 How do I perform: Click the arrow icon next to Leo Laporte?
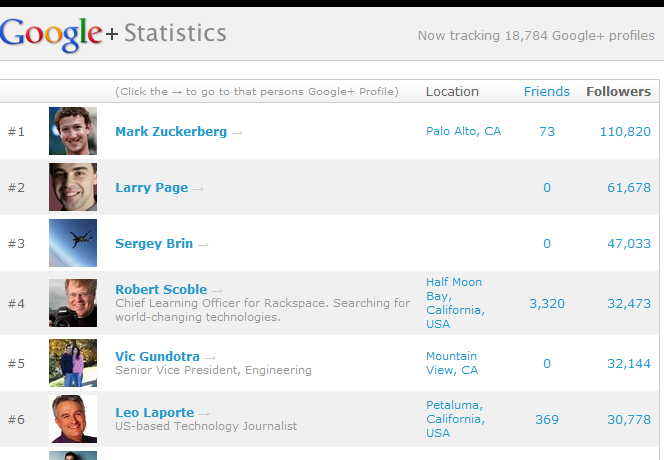[x=204, y=413]
